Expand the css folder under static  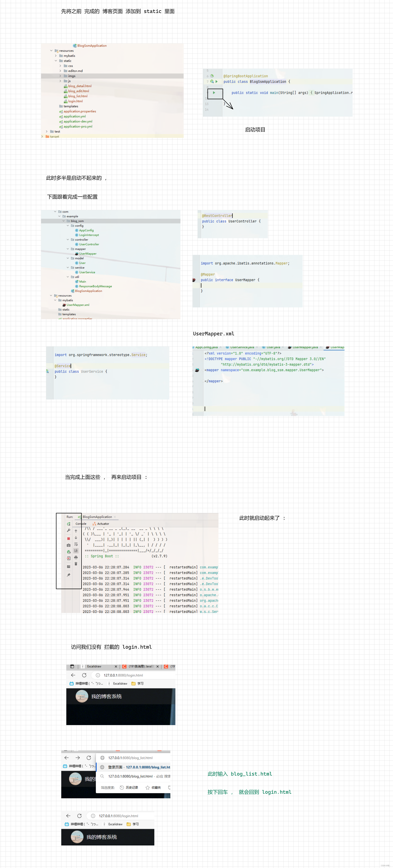61,66
